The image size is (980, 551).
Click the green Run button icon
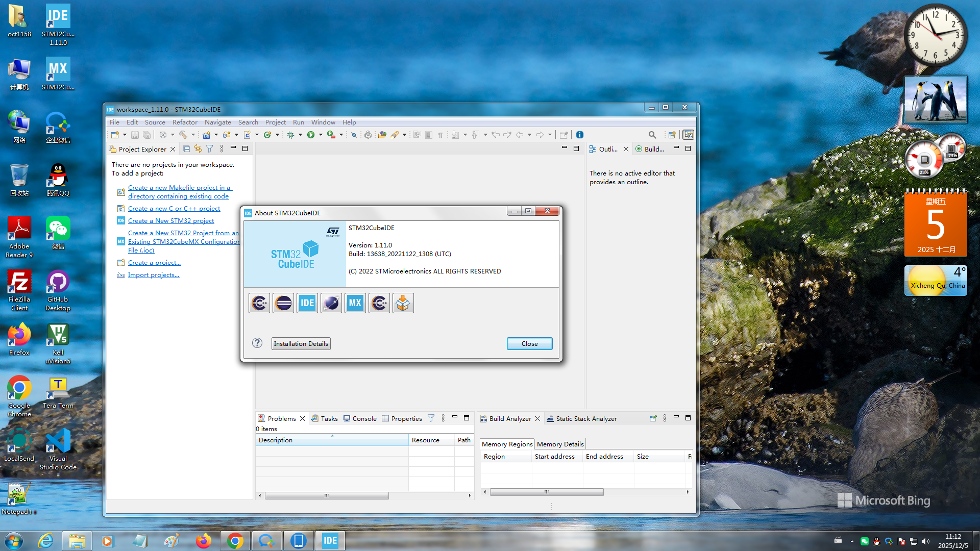(x=311, y=135)
